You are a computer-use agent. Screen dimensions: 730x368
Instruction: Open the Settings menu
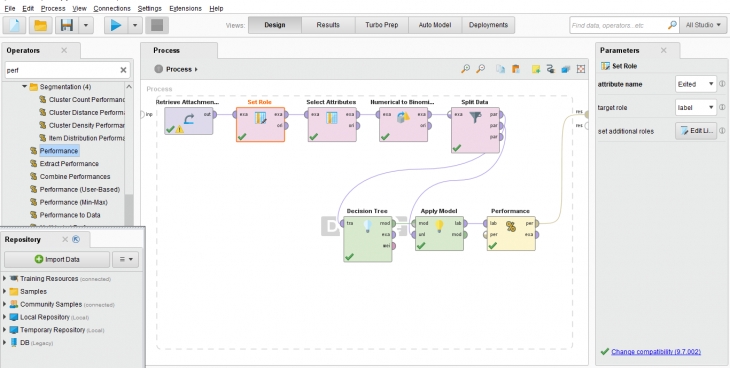tap(149, 8)
